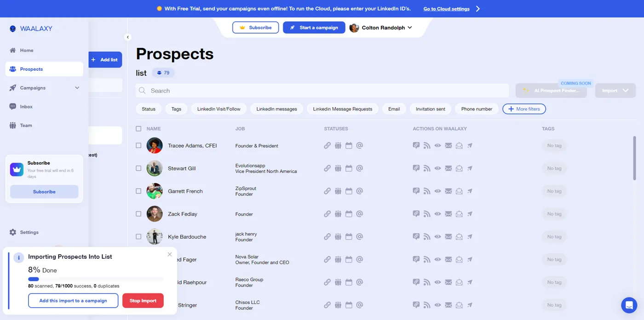Viewport: 644px width, 320px height.
Task: Click More filters button
Action: 524,109
